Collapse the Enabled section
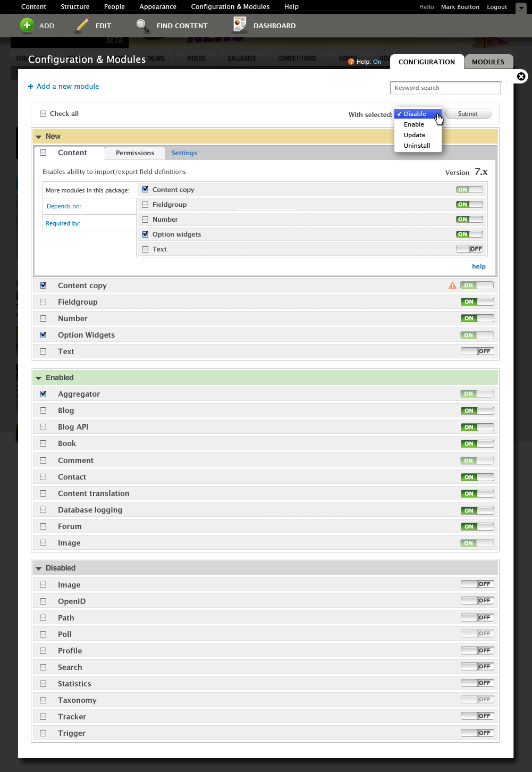The width and height of the screenshot is (532, 772). [38, 378]
